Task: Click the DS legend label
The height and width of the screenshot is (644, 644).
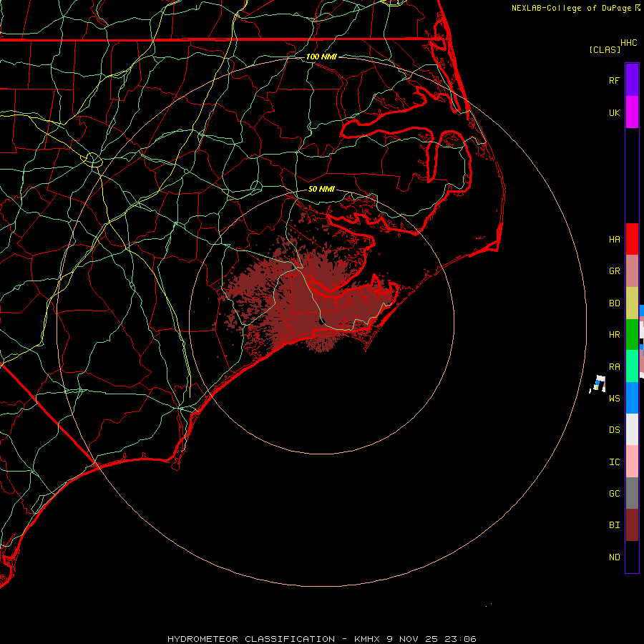Action: pyautogui.click(x=614, y=429)
